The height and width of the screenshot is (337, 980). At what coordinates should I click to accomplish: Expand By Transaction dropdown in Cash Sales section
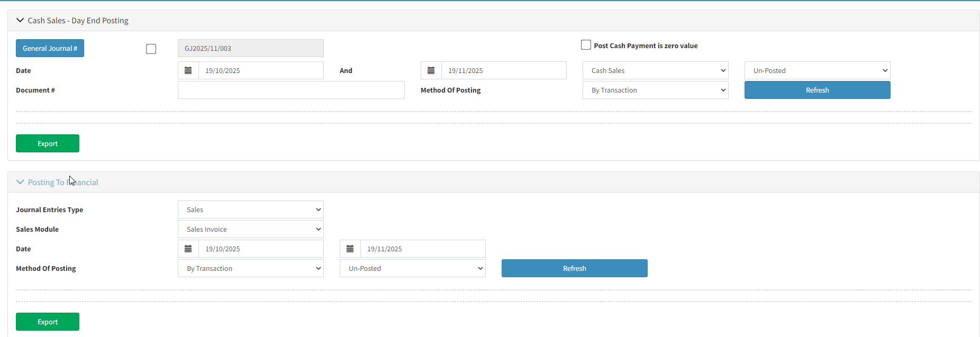655,90
